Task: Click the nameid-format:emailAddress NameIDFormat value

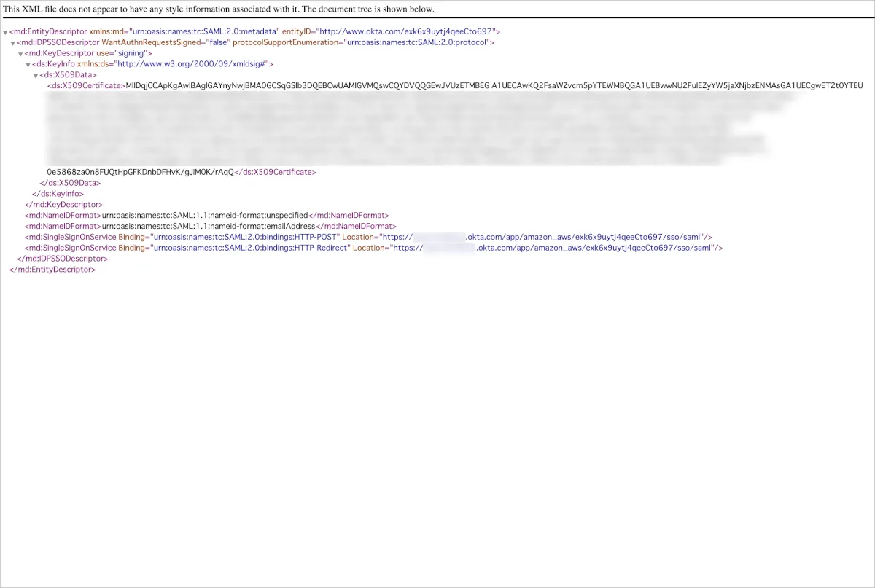Action: [x=209, y=226]
